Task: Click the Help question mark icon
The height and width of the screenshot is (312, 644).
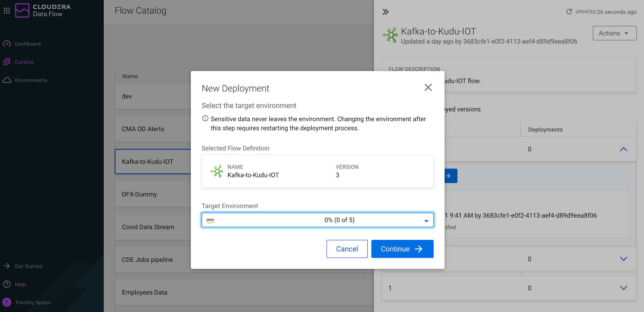Action: click(7, 284)
